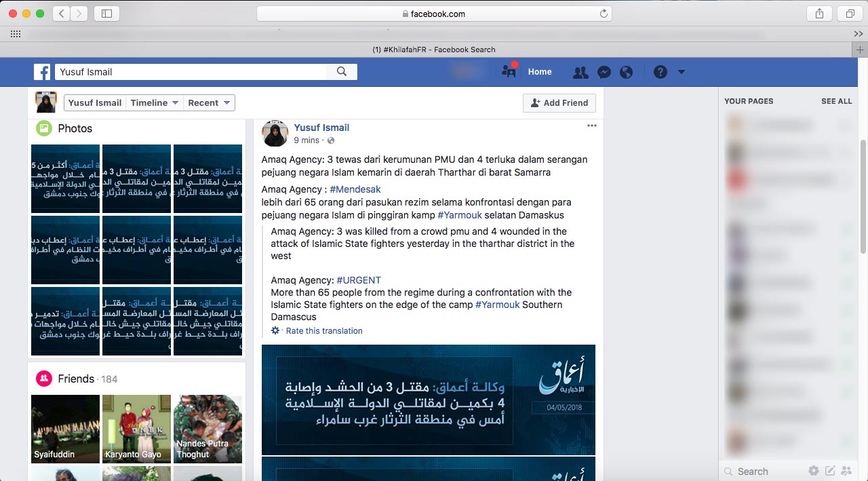Click the search magnifier button
This screenshot has width=868, height=481.
342,72
